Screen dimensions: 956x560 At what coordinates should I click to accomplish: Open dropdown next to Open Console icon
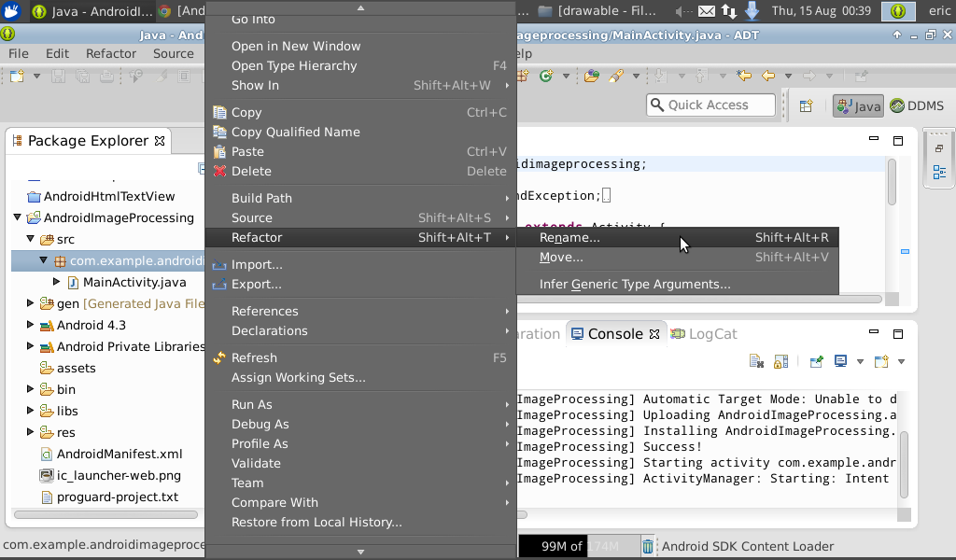coord(901,362)
